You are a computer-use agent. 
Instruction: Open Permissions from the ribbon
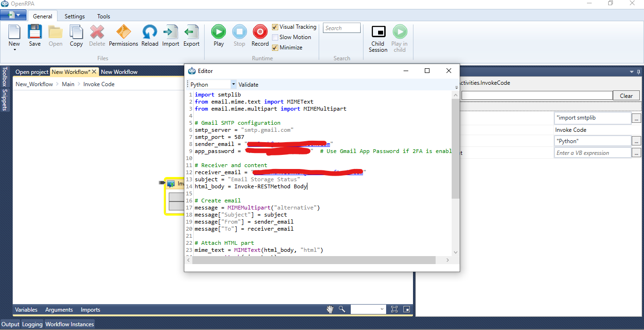[x=124, y=32]
